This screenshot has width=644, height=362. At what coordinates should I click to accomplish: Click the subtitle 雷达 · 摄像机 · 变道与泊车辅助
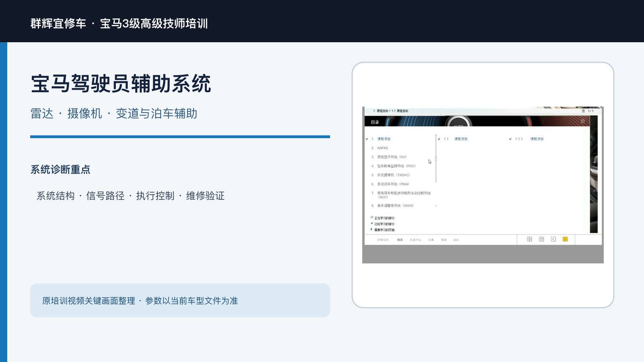pyautogui.click(x=114, y=113)
